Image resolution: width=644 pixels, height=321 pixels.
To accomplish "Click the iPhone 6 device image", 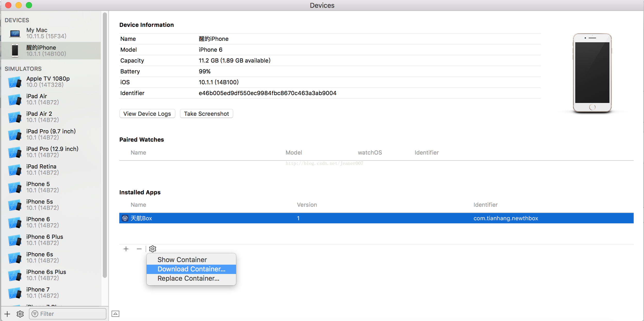I will tap(592, 73).
